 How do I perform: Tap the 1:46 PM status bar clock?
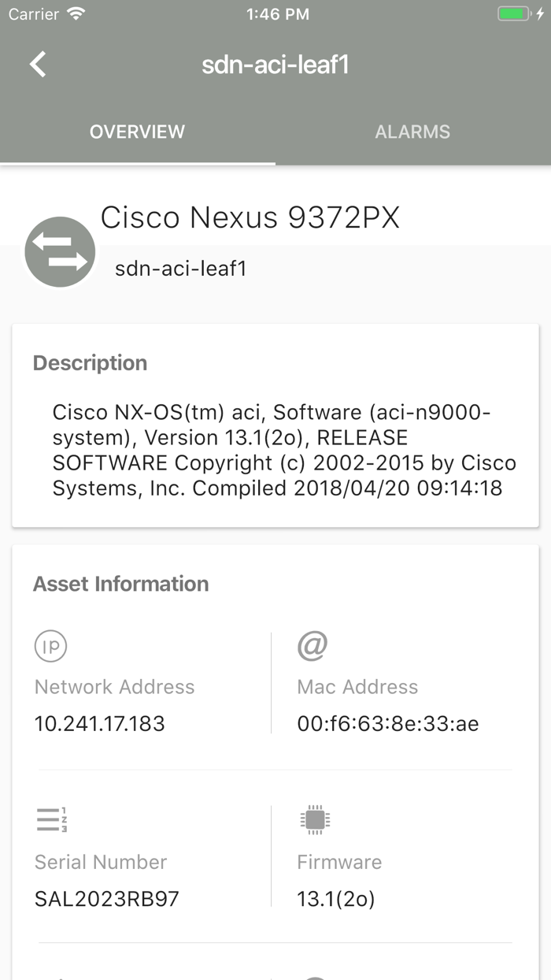coord(275,14)
